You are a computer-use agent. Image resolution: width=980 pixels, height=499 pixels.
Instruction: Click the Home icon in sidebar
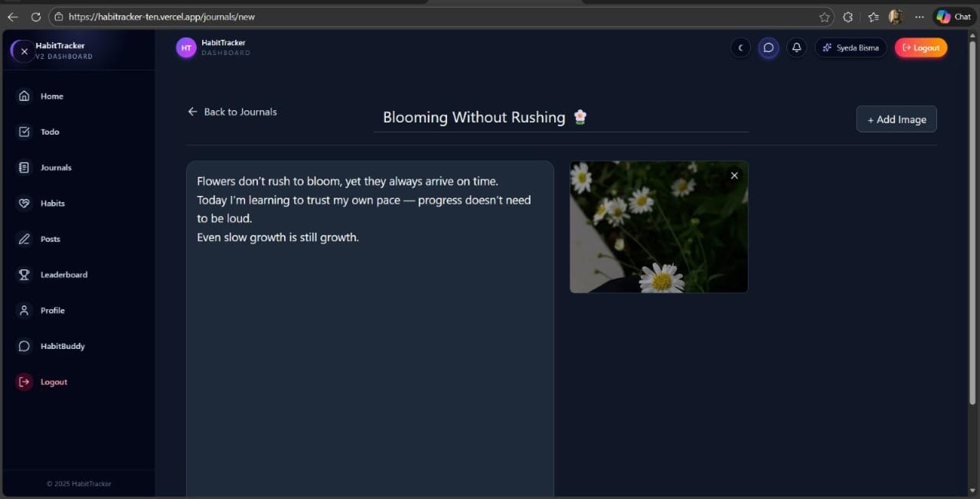24,96
